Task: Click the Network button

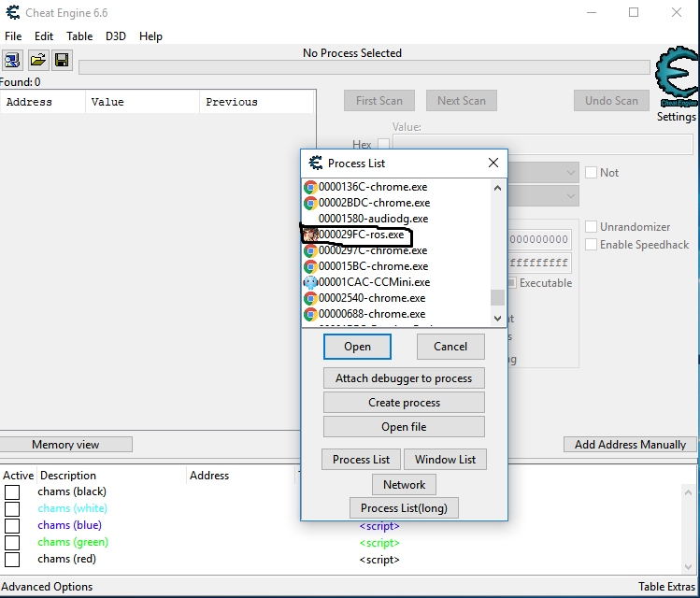Action: coord(404,485)
